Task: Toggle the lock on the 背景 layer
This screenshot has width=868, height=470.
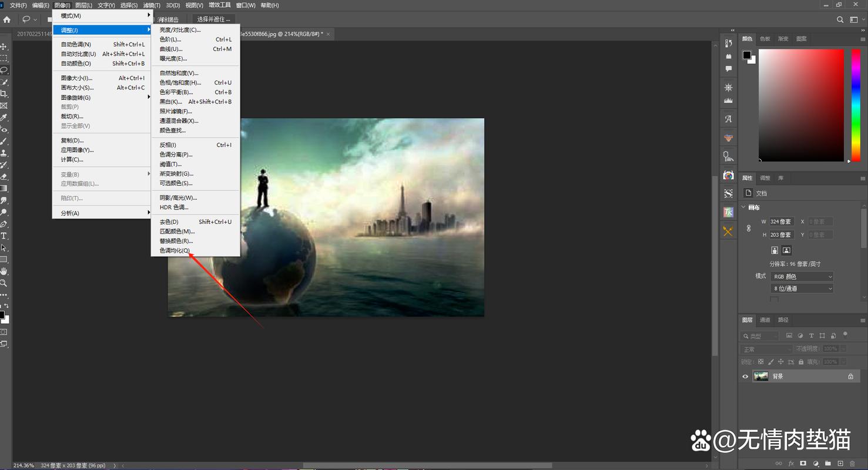Action: coord(850,377)
